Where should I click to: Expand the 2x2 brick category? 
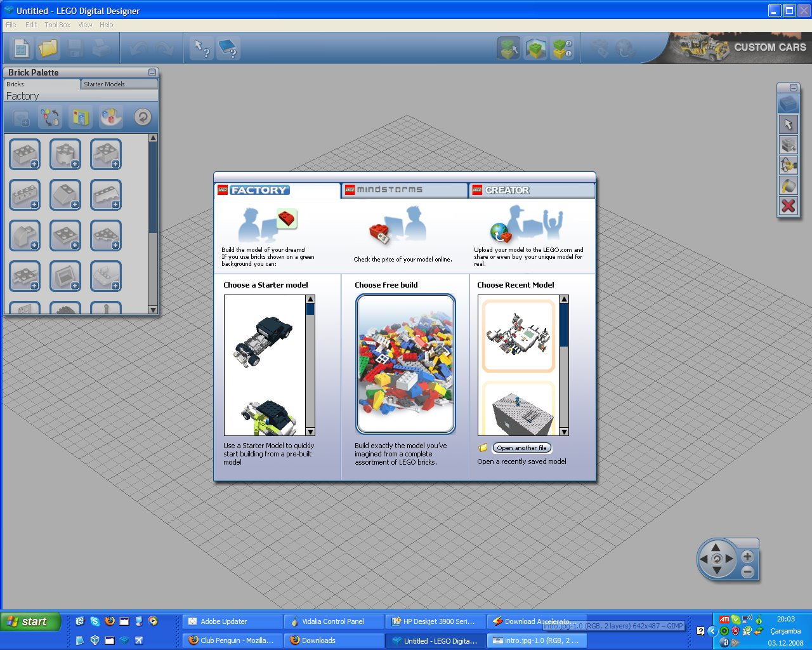[x=25, y=154]
